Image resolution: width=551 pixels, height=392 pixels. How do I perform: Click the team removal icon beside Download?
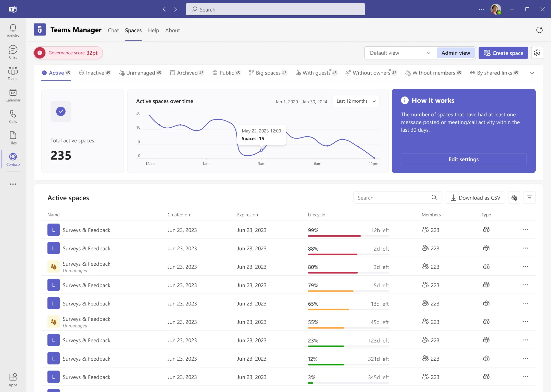(x=514, y=198)
